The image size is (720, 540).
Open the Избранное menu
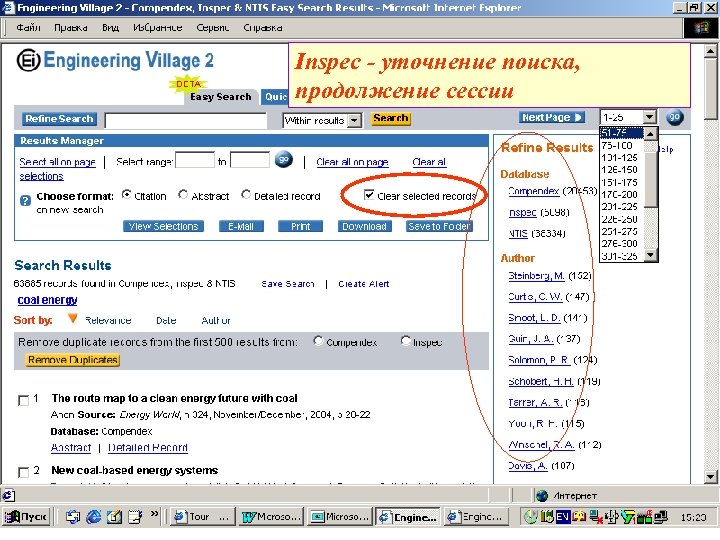coord(158,28)
